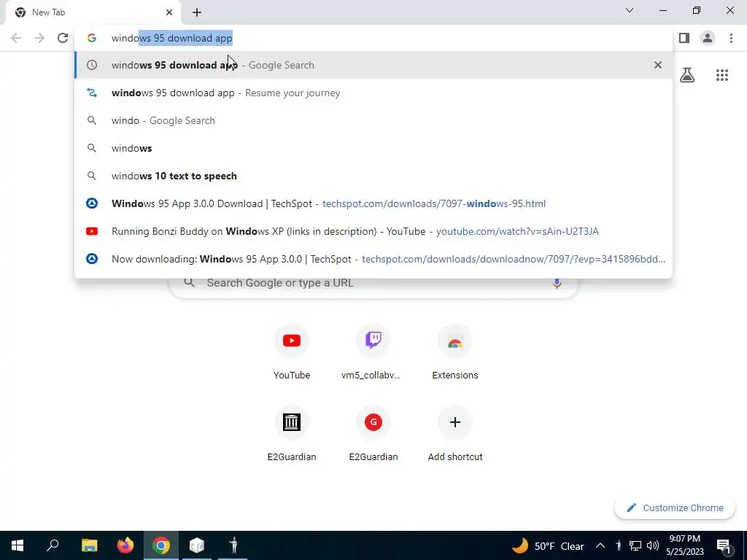Show hidden system tray icons
Viewport: 747px width, 560px height.
tap(600, 545)
